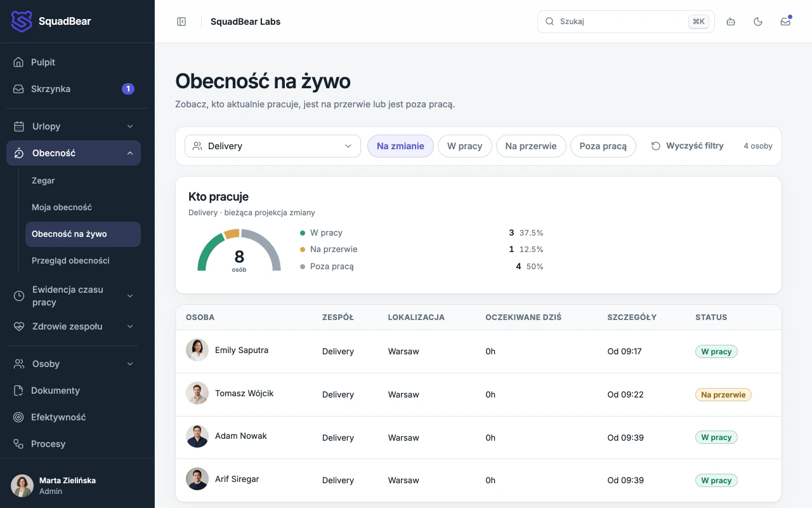Toggle the Na zmianie filter chip
812x508 pixels.
click(x=400, y=146)
